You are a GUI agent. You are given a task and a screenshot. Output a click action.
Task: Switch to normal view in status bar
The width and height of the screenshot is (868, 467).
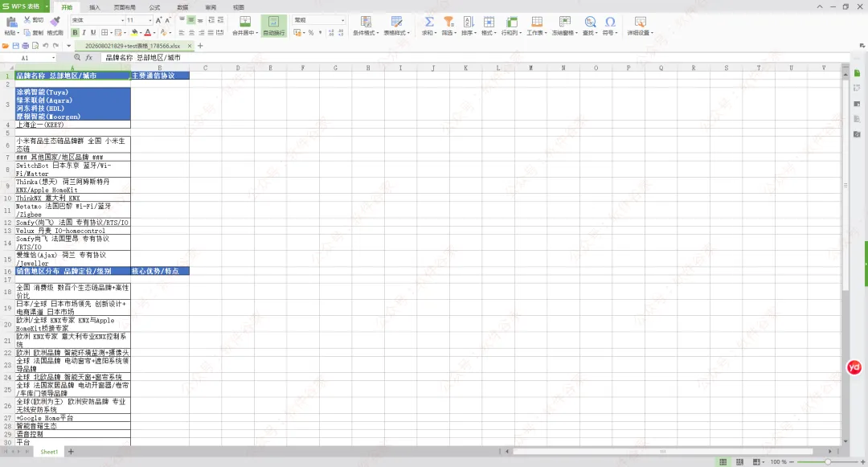click(723, 461)
